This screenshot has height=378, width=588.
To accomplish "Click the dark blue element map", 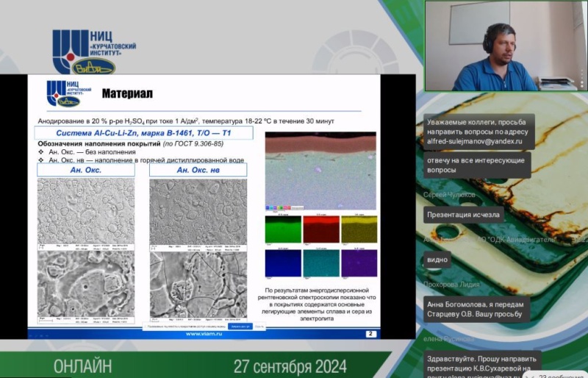I will coord(283,263).
